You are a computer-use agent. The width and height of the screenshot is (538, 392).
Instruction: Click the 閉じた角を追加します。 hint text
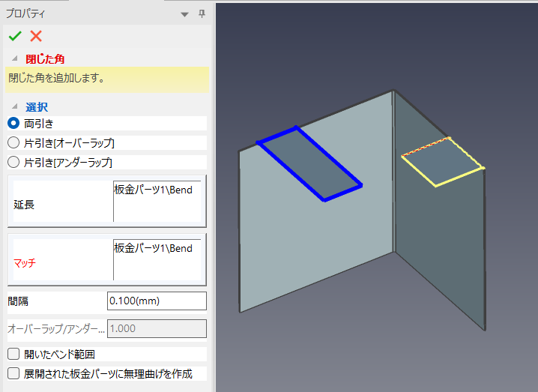pyautogui.click(x=57, y=78)
